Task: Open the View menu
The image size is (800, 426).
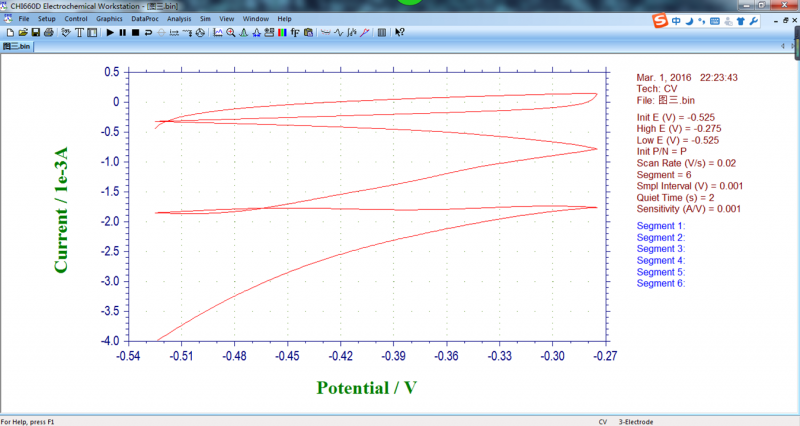Action: click(x=227, y=19)
